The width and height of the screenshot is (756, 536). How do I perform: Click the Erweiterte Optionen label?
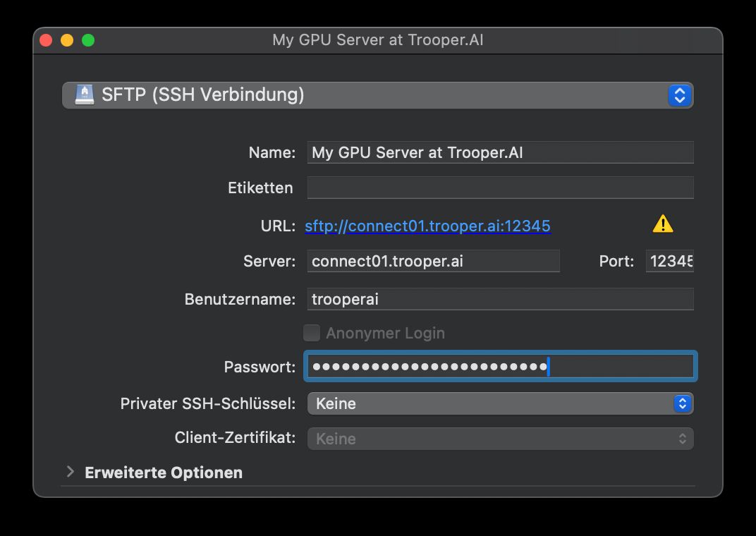point(164,473)
